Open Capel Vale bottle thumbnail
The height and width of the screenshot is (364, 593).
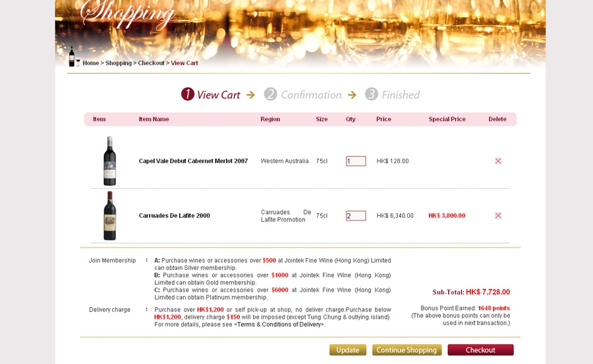(x=109, y=161)
